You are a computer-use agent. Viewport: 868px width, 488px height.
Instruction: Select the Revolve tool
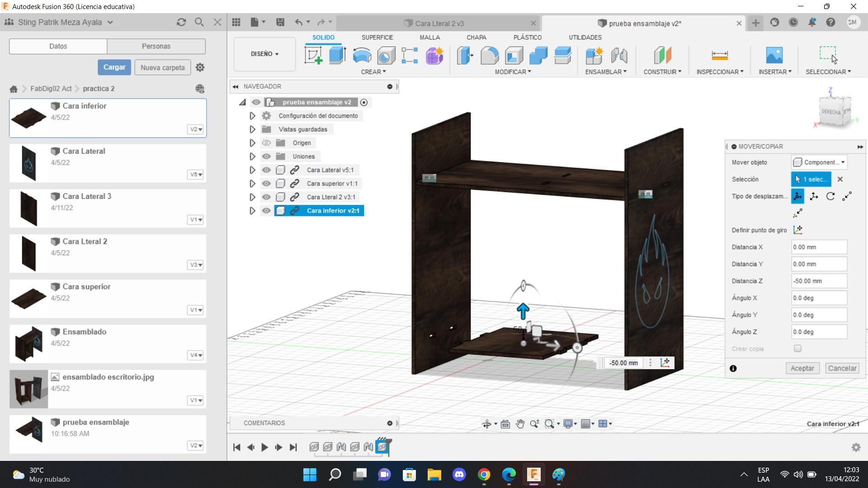(362, 56)
